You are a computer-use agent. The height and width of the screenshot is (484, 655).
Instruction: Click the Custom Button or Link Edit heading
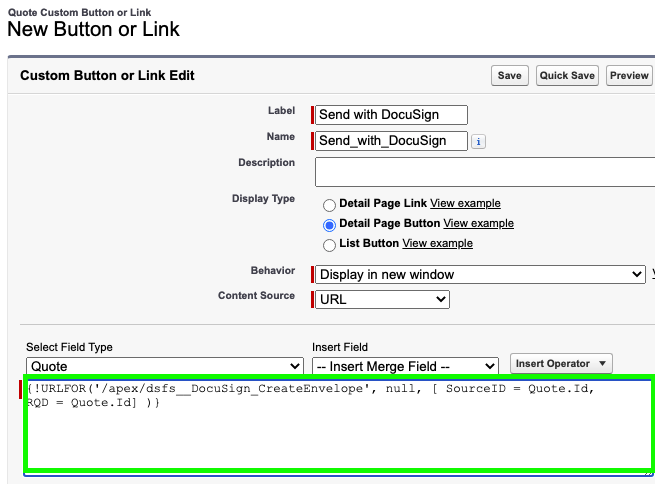[107, 76]
